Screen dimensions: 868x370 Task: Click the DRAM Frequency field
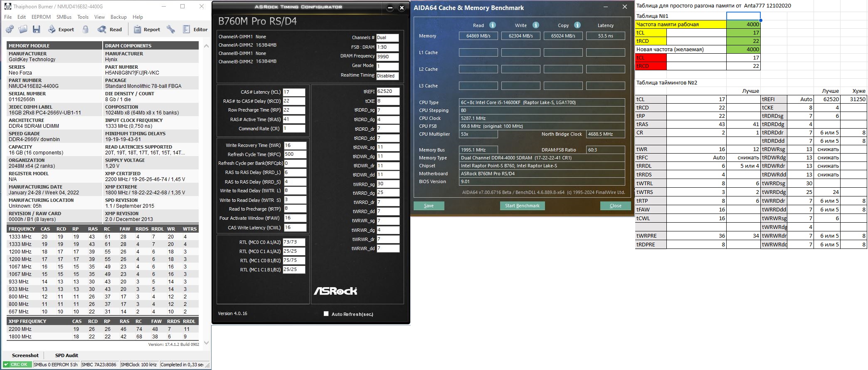click(387, 56)
